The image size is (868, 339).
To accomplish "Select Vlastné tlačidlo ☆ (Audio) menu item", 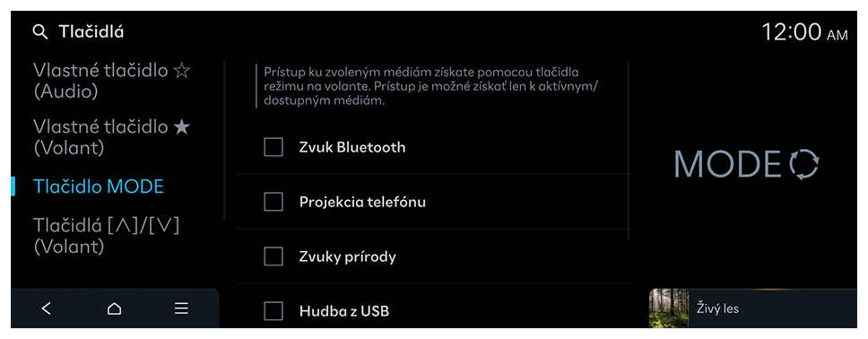I will 112,81.
